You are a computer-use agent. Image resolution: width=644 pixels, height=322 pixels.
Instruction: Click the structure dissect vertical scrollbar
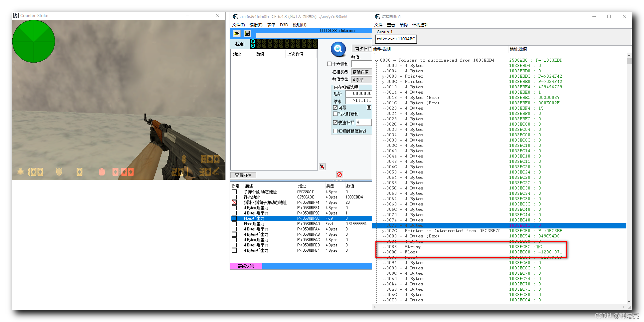click(x=629, y=178)
